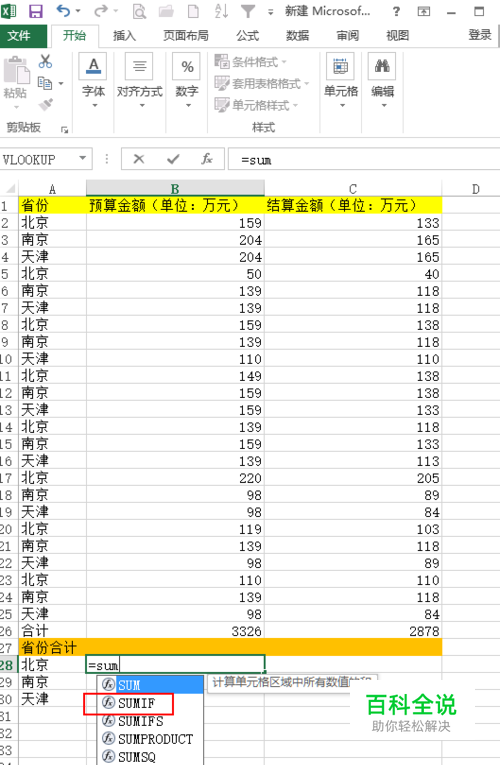Screen dimensions: 500x765
Task: Click header cell 结算金额（单位：万元）
Action: pos(353,205)
